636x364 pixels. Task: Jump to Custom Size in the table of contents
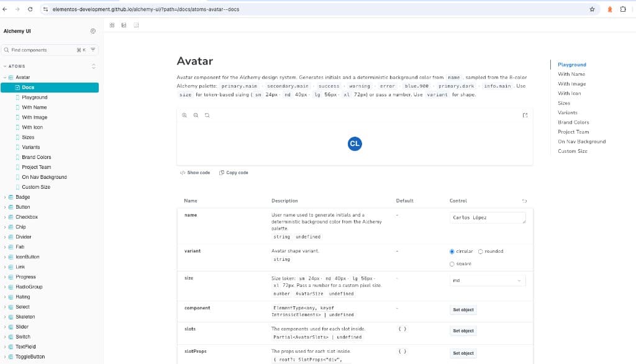[x=572, y=151]
